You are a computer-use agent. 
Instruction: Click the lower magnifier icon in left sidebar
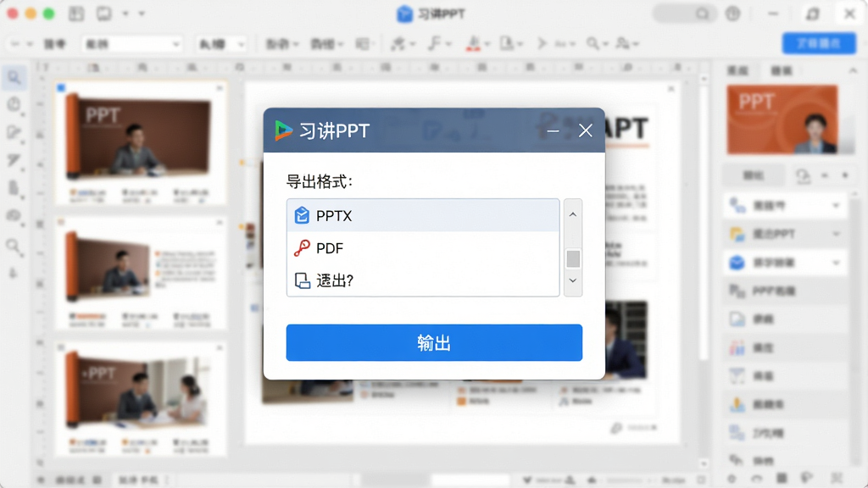14,247
